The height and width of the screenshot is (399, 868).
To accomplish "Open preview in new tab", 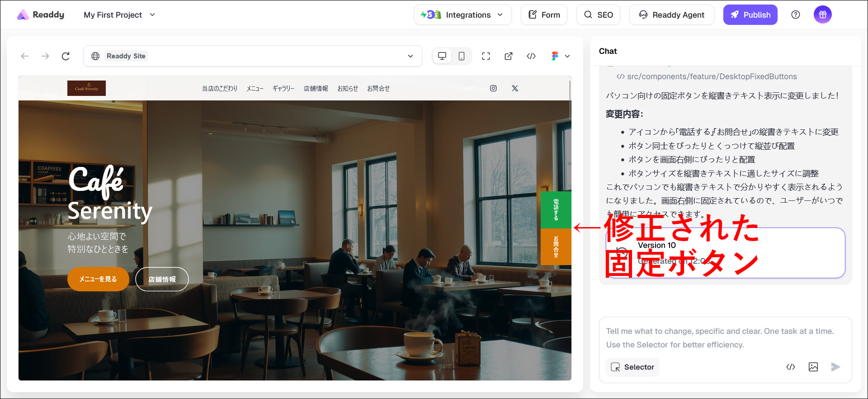I will pos(509,56).
